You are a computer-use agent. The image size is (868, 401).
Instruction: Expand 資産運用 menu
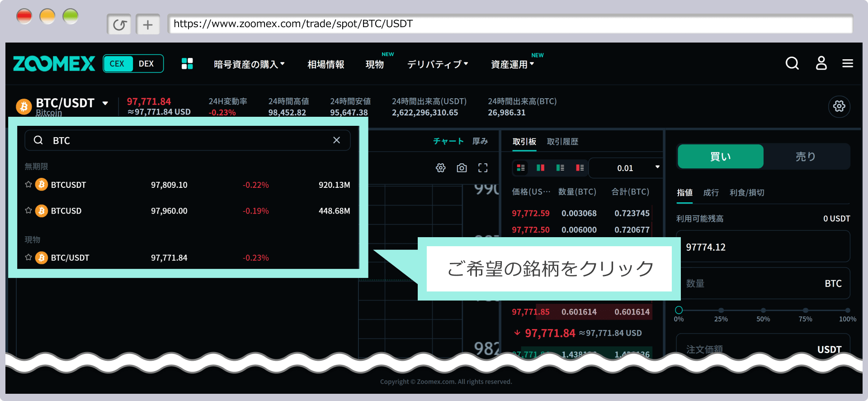pos(513,64)
